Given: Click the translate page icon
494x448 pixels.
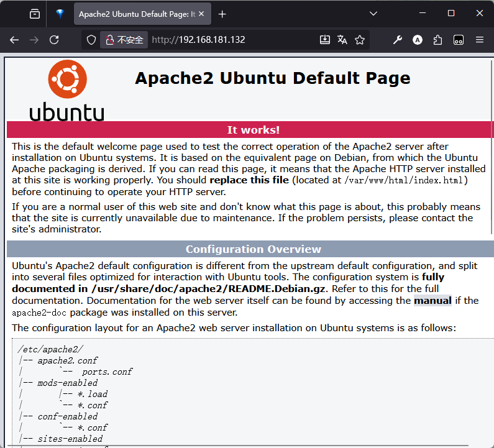Looking at the screenshot, I should (342, 40).
